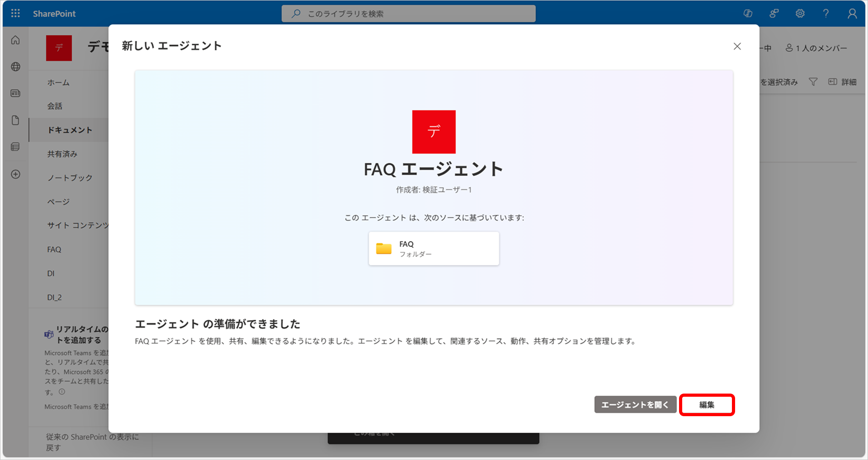
Task: Open the filter funnel icon
Action: click(x=813, y=82)
